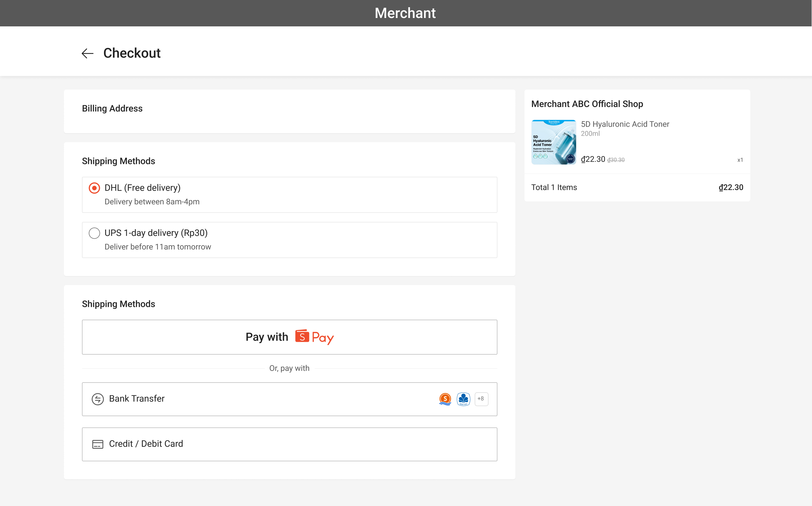Click the +8 more payment options badge
This screenshot has height=506, width=812.
pos(481,399)
